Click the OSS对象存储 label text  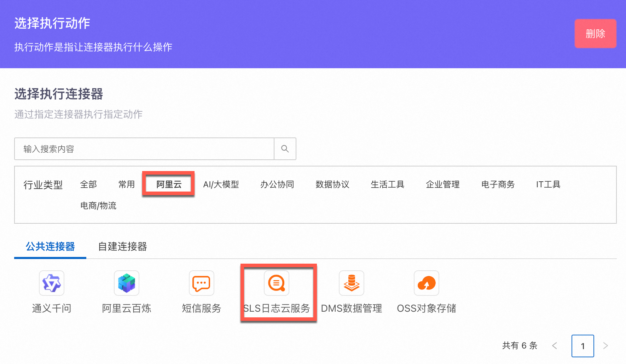coord(427,308)
